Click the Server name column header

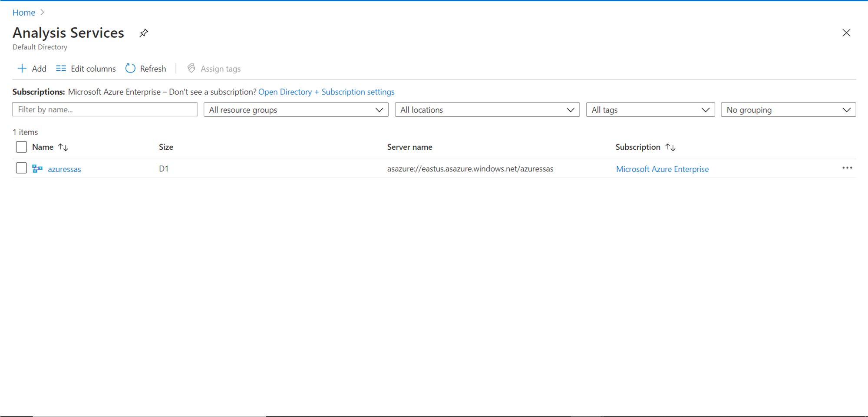tap(409, 147)
